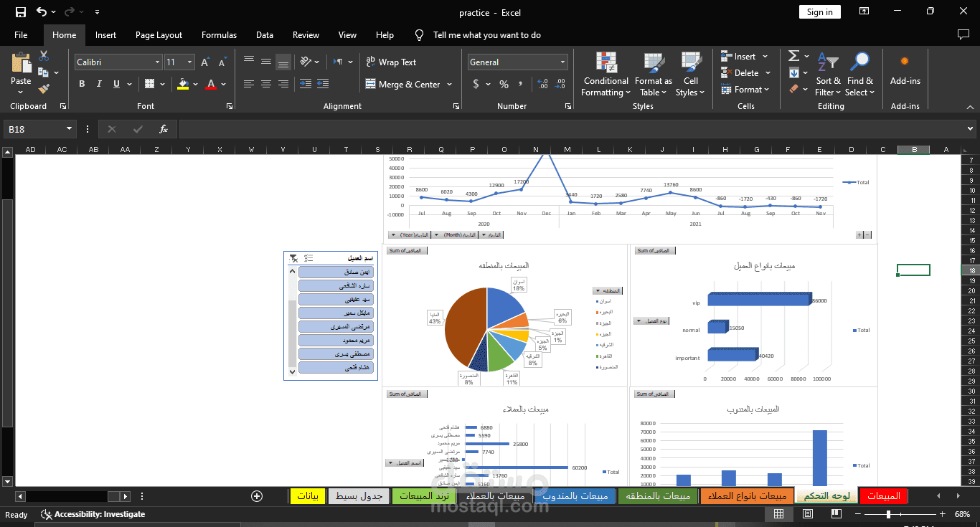
Task: Toggle Wrap Text
Action: click(391, 62)
